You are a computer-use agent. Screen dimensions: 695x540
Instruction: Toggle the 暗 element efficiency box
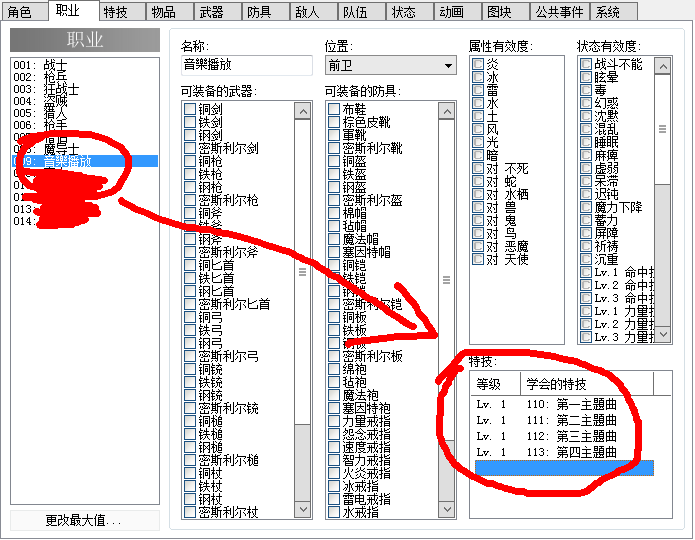point(478,155)
